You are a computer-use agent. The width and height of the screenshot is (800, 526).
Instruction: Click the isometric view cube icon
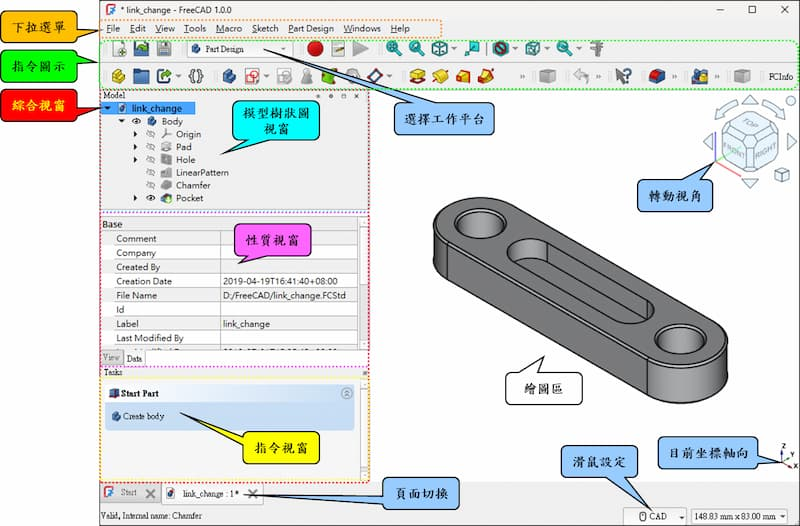[x=439, y=48]
